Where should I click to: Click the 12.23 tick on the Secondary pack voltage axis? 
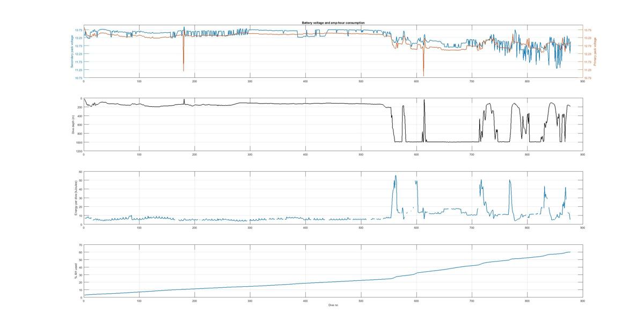(x=78, y=54)
